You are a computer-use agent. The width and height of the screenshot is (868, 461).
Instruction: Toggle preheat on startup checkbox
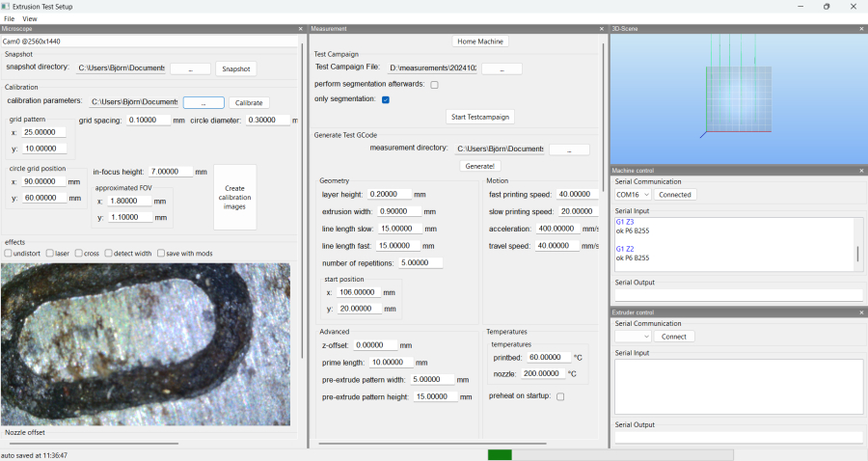(560, 396)
